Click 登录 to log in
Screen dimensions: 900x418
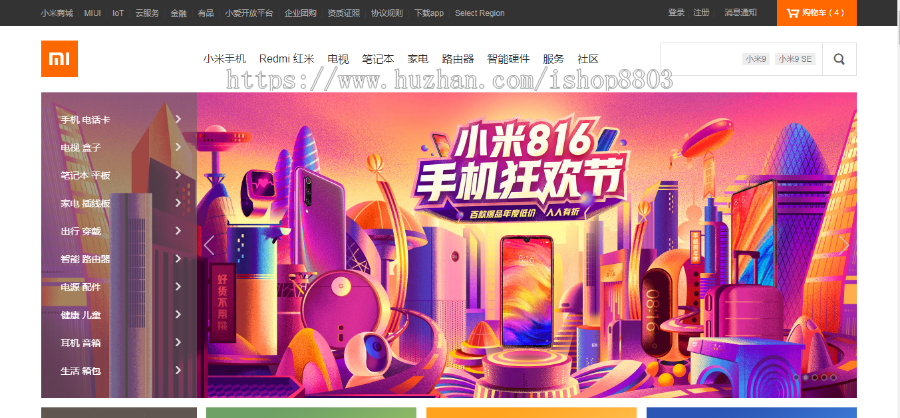[x=676, y=12]
